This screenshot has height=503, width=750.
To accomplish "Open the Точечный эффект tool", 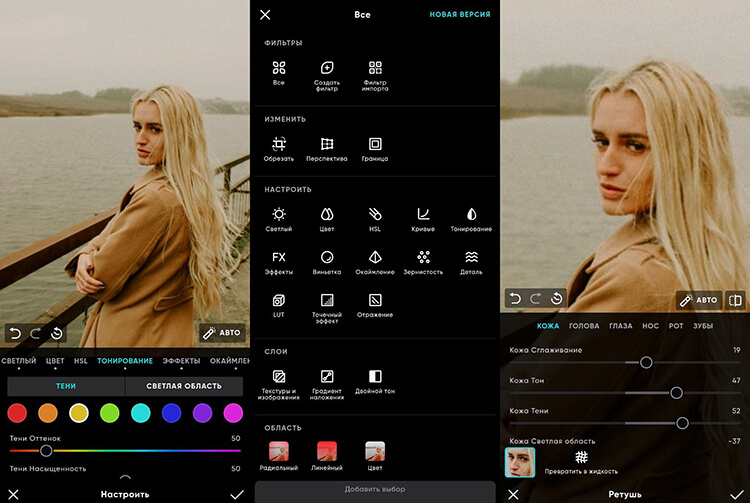I will [327, 300].
